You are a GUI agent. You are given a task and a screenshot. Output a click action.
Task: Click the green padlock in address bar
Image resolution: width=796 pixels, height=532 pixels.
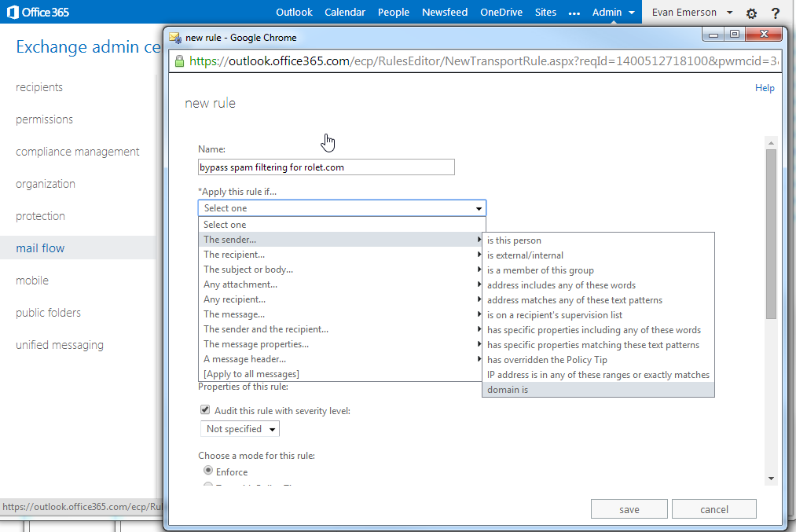tap(179, 61)
